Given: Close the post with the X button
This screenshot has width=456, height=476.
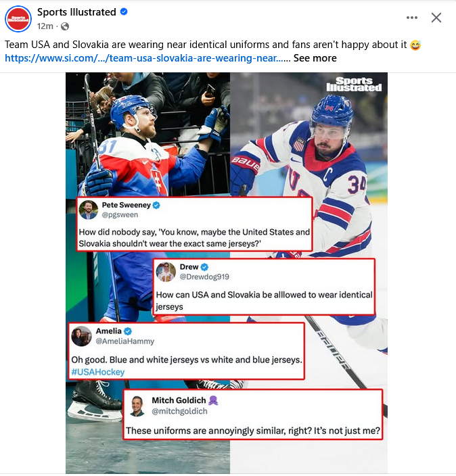Looking at the screenshot, I should coord(436,18).
